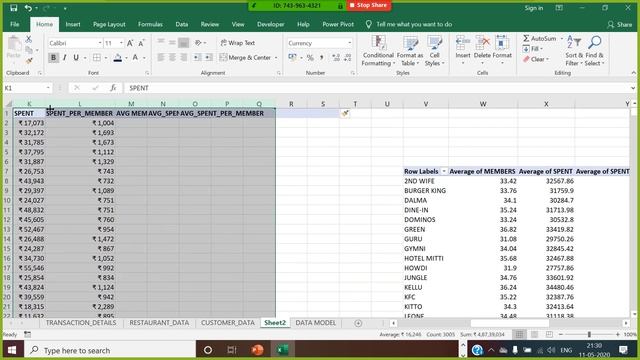Expand the Name Box dropdown
The image size is (640, 360).
(x=48, y=88)
